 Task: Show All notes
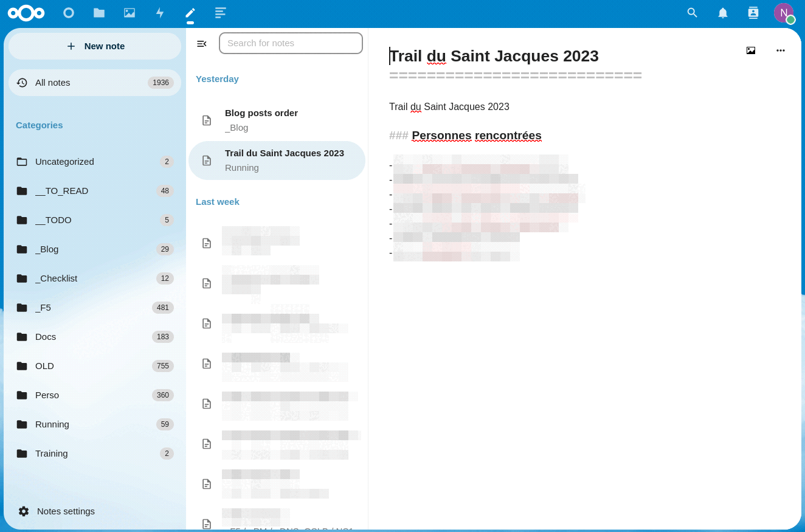point(53,83)
